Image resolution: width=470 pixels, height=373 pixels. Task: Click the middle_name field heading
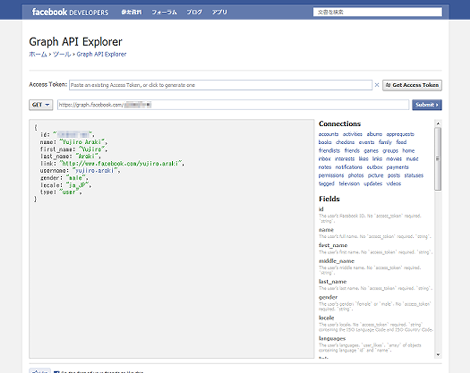click(x=336, y=261)
